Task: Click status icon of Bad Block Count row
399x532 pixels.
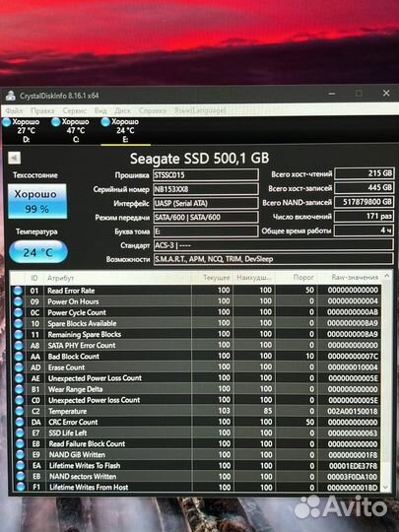Action: [x=19, y=357]
